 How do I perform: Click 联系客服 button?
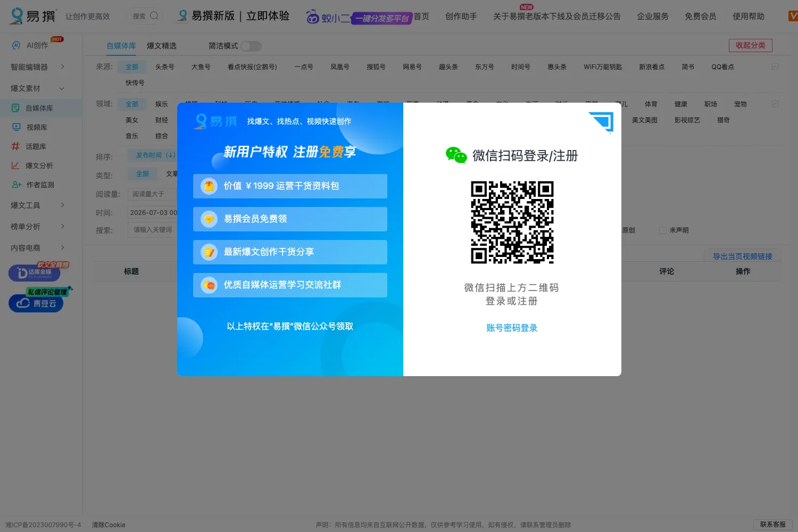773,525
